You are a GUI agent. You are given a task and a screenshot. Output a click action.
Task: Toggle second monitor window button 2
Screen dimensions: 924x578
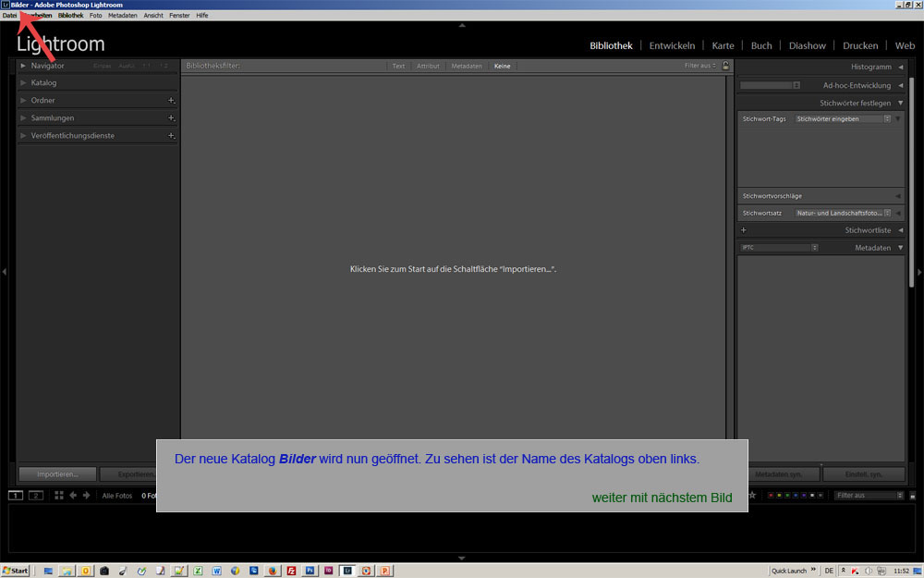(x=36, y=496)
